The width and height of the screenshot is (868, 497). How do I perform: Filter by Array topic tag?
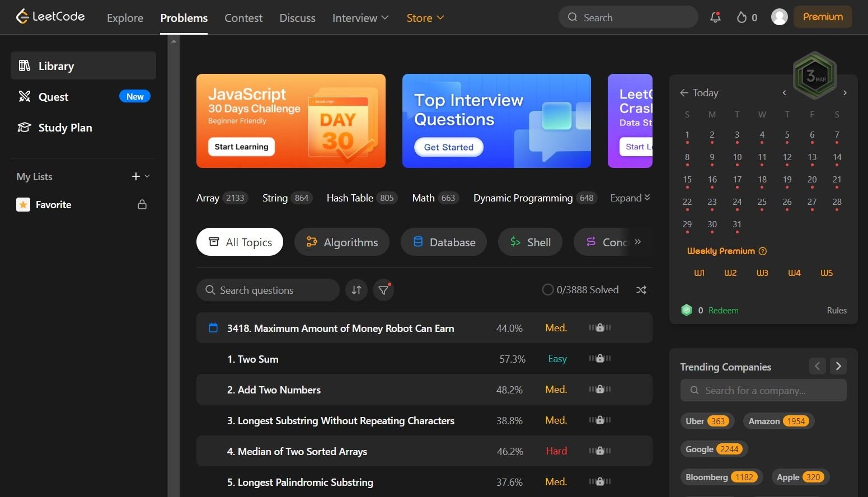[x=222, y=198]
